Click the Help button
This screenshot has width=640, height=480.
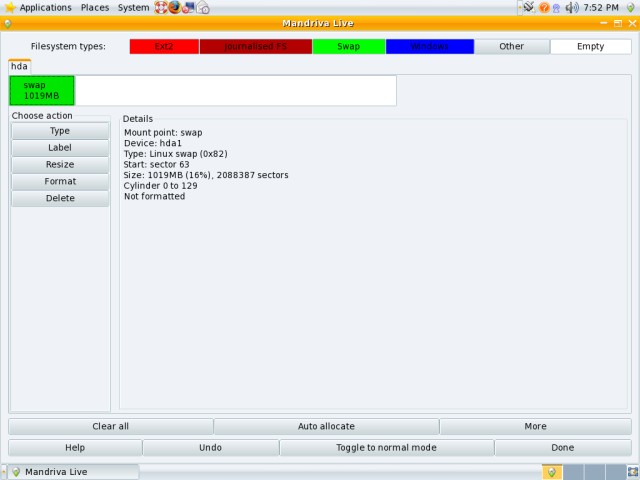75,448
